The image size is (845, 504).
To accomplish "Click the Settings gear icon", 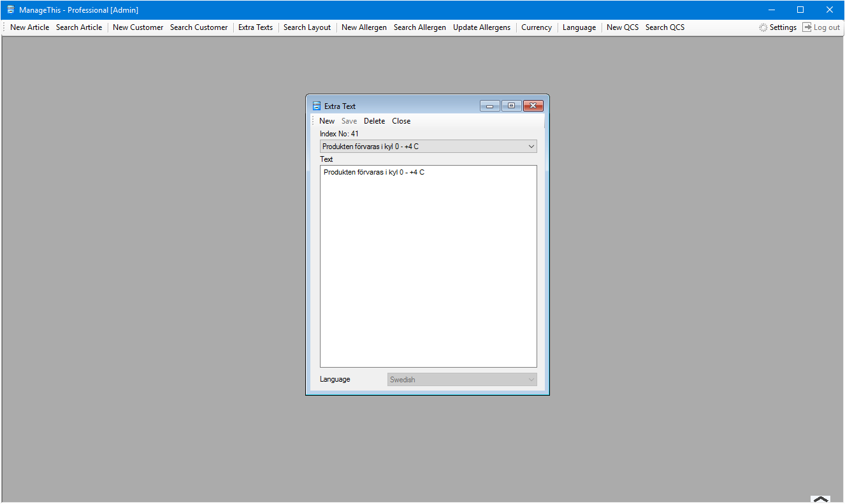I will (763, 27).
